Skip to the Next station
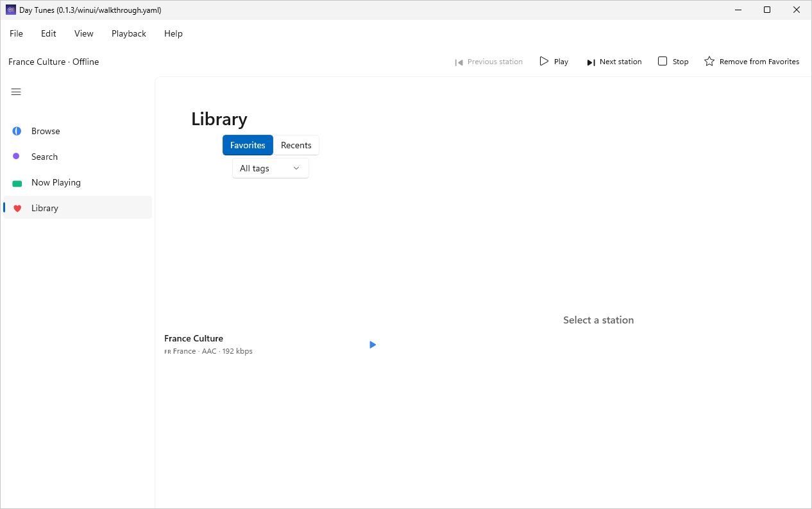The height and width of the screenshot is (509, 812). (x=614, y=62)
